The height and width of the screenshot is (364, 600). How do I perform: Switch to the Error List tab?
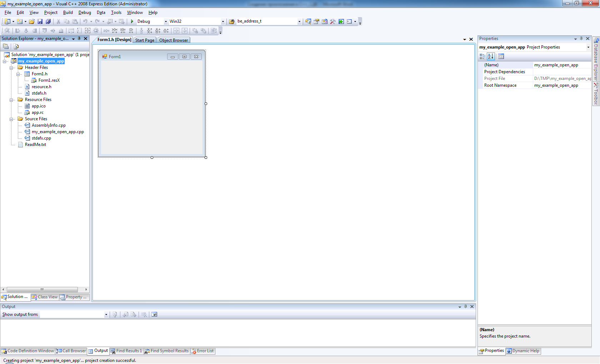coord(202,351)
